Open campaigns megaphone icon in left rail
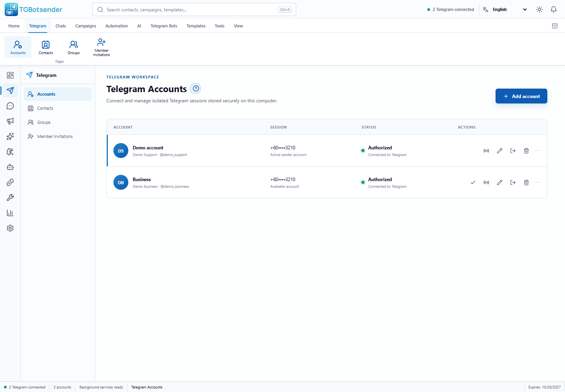 (x=10, y=121)
